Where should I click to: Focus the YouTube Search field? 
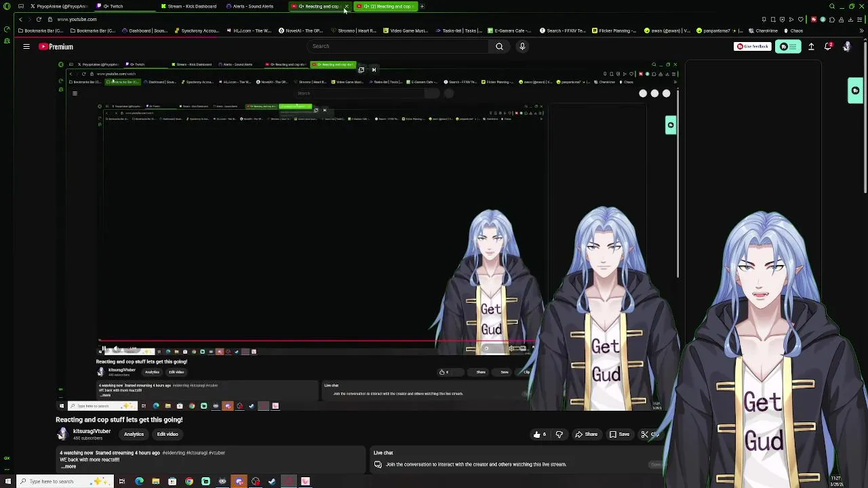397,46
